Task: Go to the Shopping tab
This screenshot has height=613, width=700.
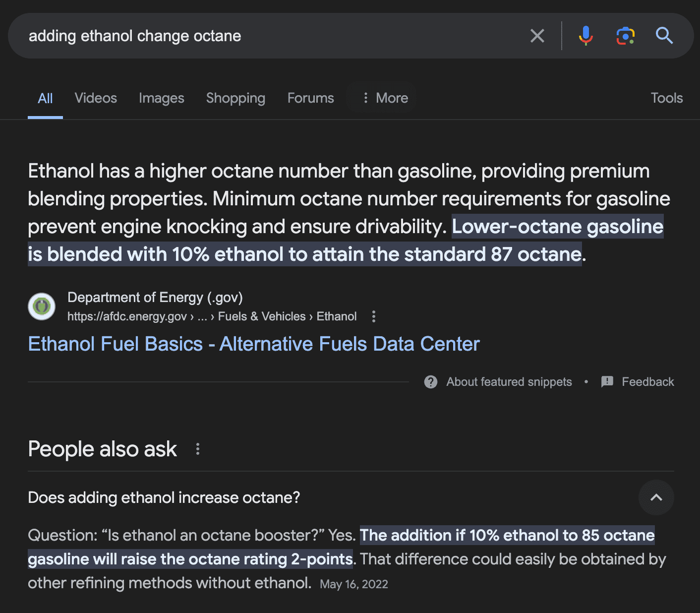Action: click(235, 98)
